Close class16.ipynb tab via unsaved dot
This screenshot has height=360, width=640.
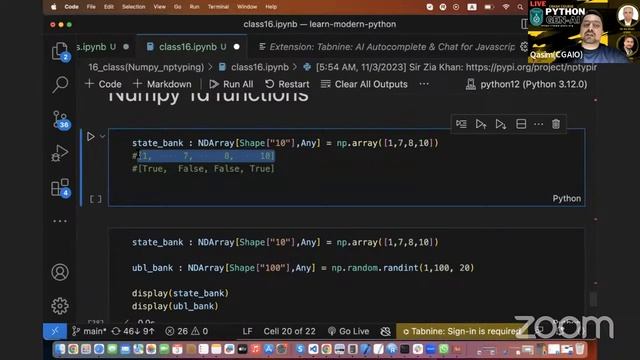point(236,47)
